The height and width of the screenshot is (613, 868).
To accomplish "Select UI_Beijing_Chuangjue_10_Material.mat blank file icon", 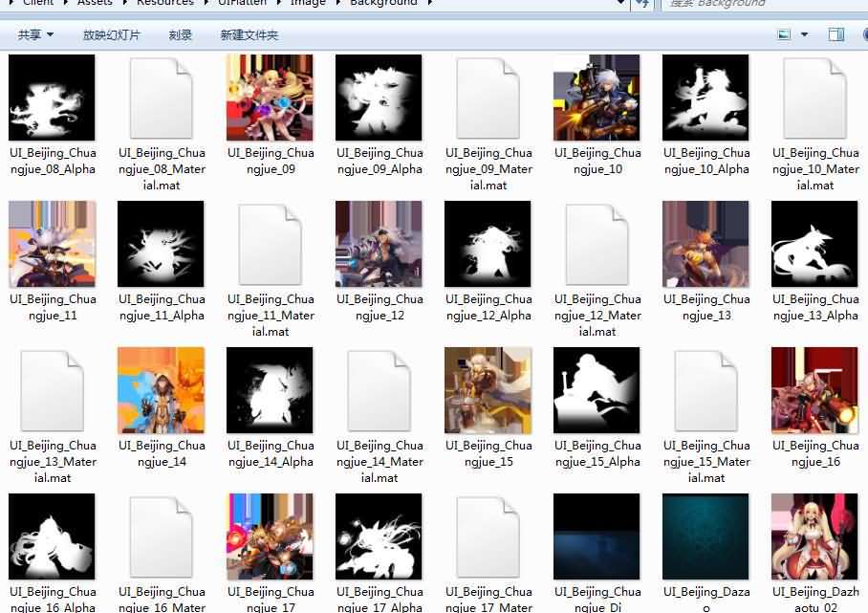I will (x=814, y=98).
